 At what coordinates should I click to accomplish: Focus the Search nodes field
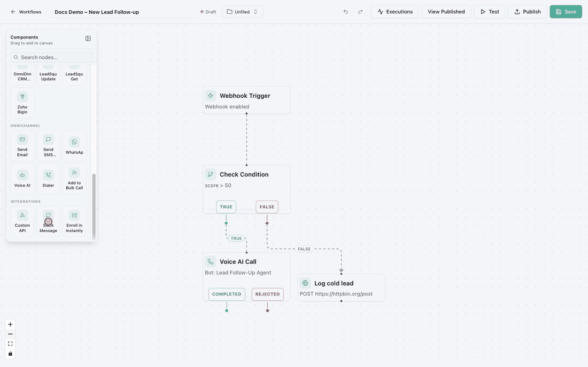51,57
